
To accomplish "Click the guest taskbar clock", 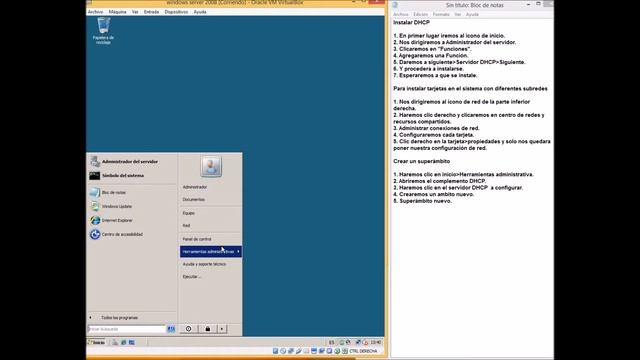I will pos(376,342).
